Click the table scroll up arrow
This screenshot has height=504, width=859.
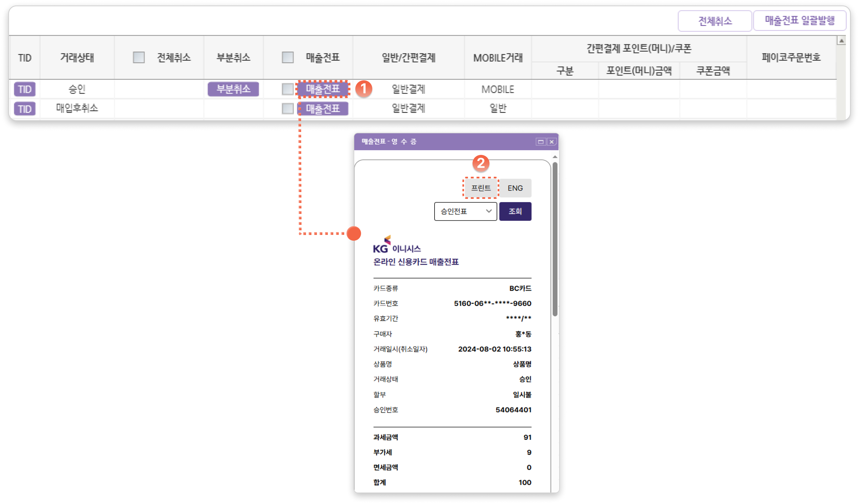[842, 41]
